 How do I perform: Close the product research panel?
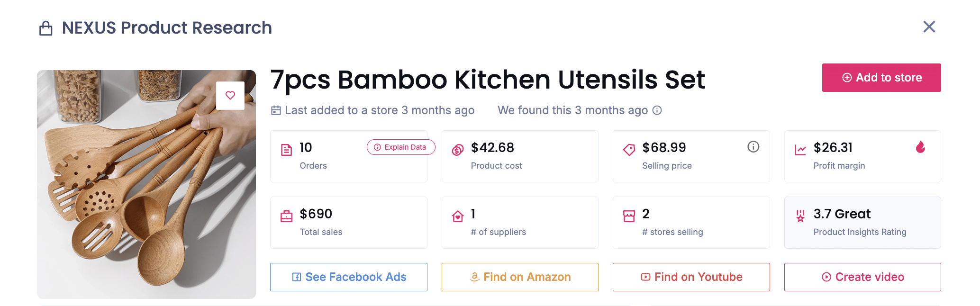point(929,27)
